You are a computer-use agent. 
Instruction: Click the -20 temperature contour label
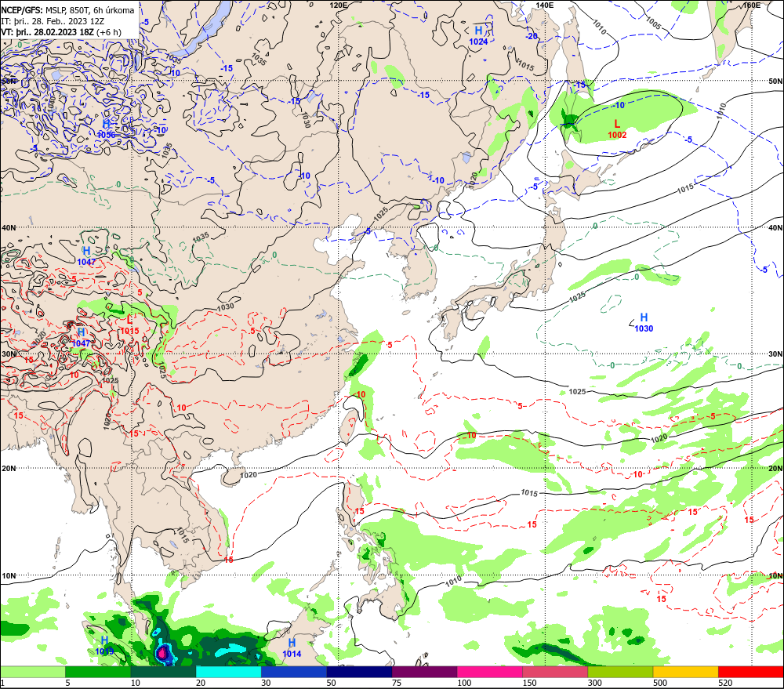click(x=532, y=37)
